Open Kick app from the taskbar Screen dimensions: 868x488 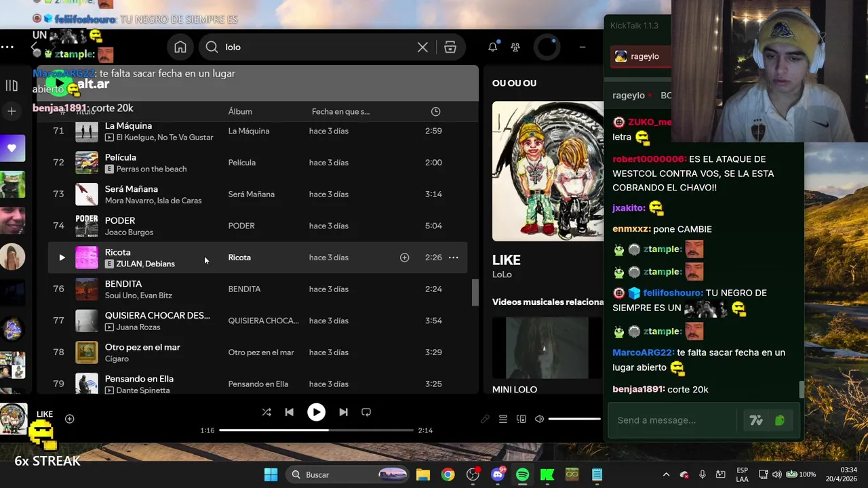click(x=547, y=474)
